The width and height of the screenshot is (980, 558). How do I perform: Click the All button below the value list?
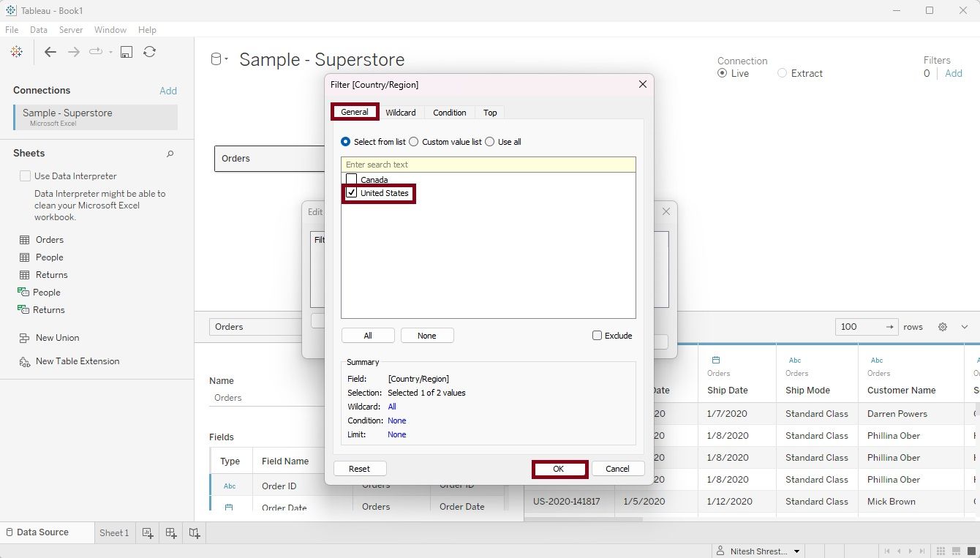pyautogui.click(x=368, y=336)
